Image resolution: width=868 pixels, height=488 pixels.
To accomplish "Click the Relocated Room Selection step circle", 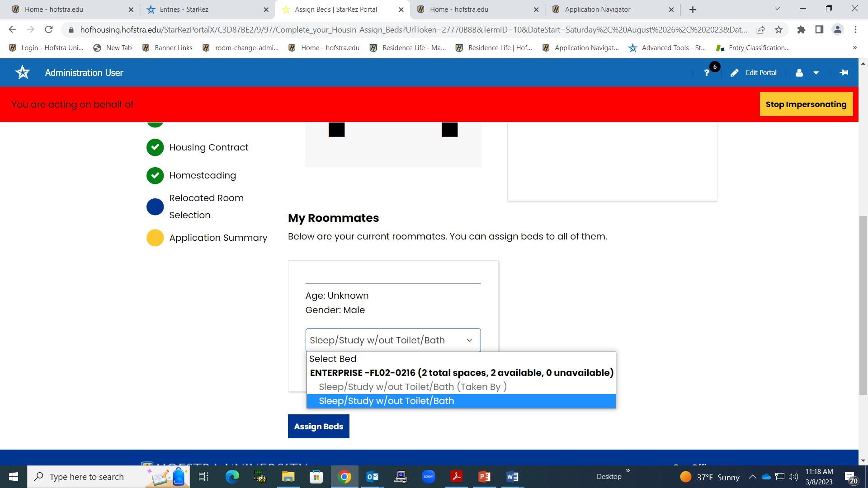I will (155, 206).
